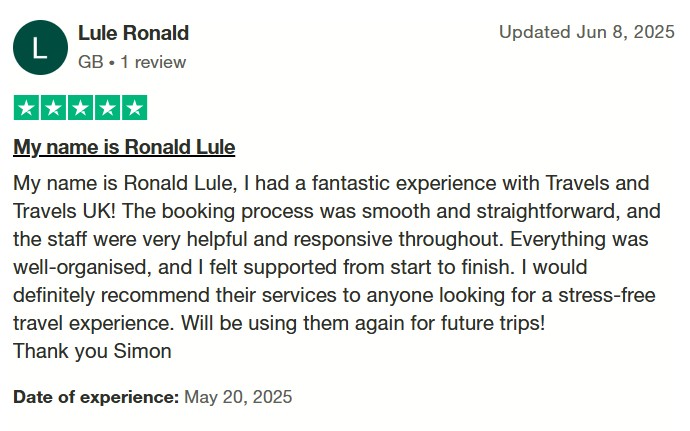Select the fourth green rating star
Image resolution: width=690 pixels, height=431 pixels.
pyautogui.click(x=107, y=108)
